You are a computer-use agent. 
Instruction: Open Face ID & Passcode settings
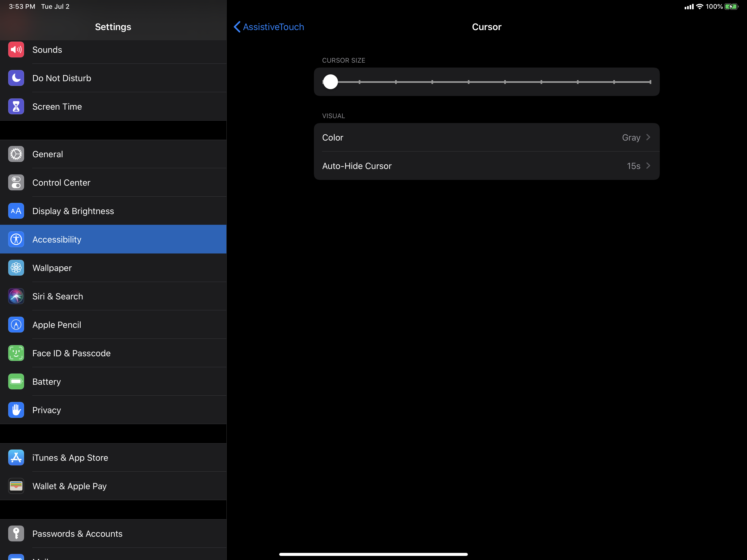coord(113,353)
